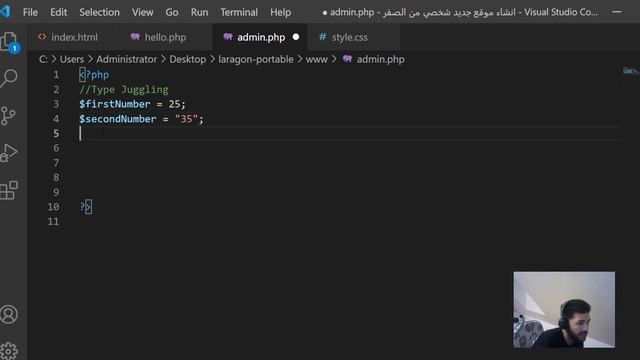Click the "35" string value
This screenshot has width=640, height=360.
click(x=186, y=119)
